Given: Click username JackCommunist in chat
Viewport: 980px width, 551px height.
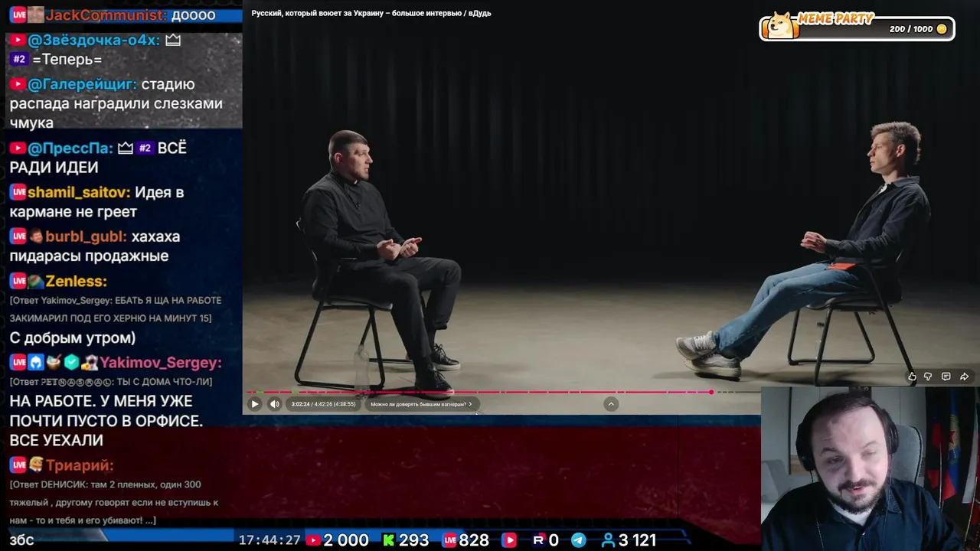Looking at the screenshot, I should [106, 15].
